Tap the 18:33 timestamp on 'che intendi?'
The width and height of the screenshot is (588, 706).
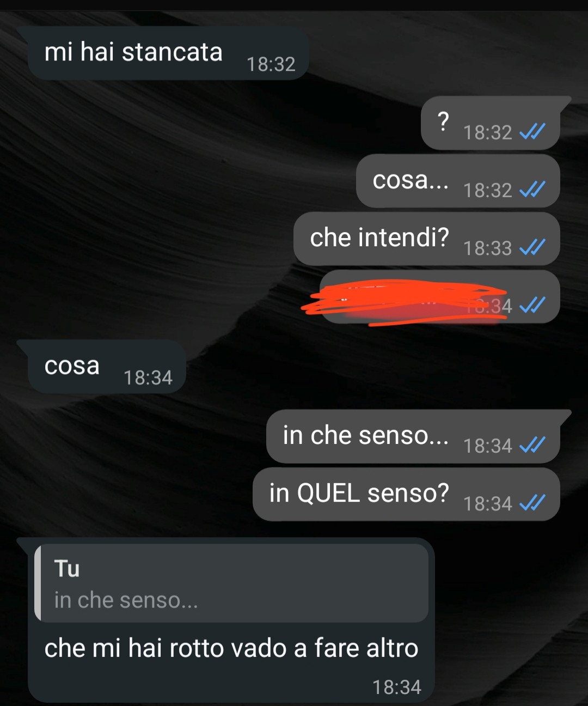(x=488, y=248)
